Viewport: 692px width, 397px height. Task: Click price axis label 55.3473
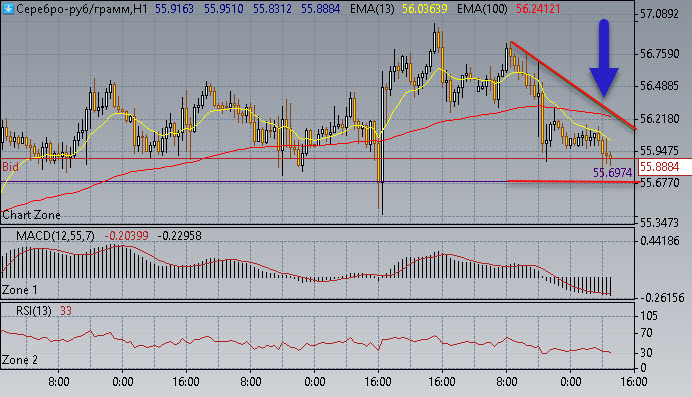pyautogui.click(x=659, y=223)
